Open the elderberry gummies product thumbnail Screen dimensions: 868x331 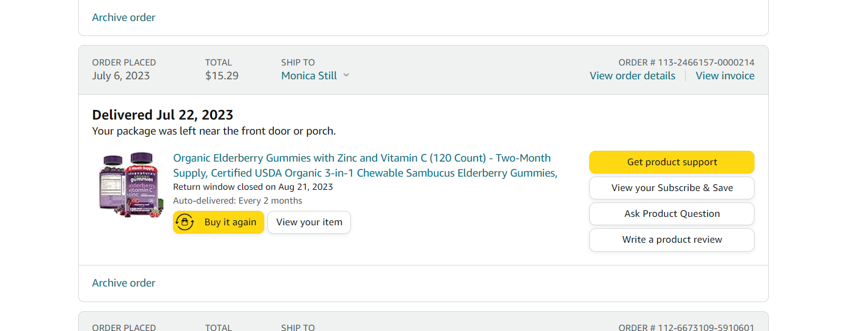point(132,184)
